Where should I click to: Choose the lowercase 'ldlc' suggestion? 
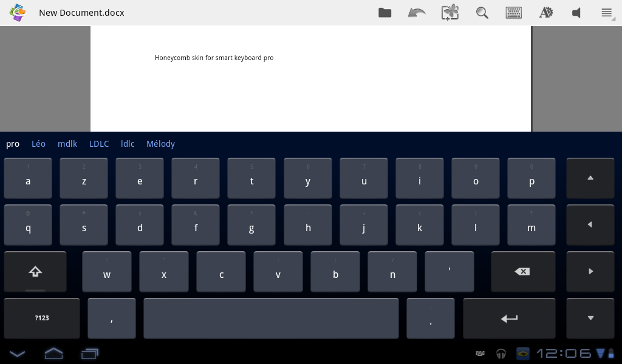pyautogui.click(x=128, y=144)
